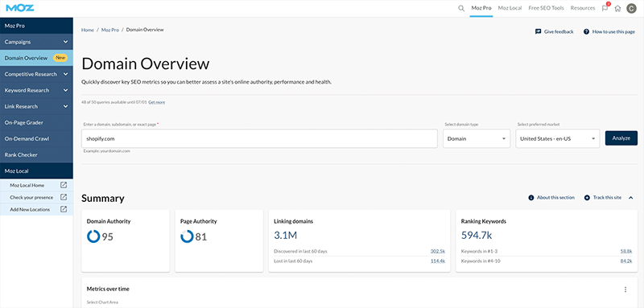The width and height of the screenshot is (644, 308).
Task: Go to home icon in header
Action: 617,8
